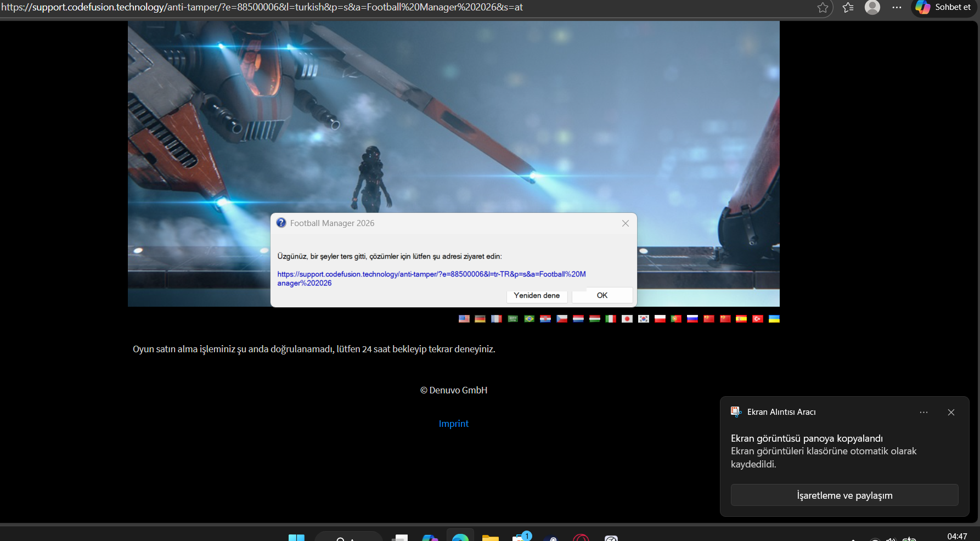The image size is (980, 541).
Task: Close the Football Manager 2026 dialog with X
Action: point(626,223)
